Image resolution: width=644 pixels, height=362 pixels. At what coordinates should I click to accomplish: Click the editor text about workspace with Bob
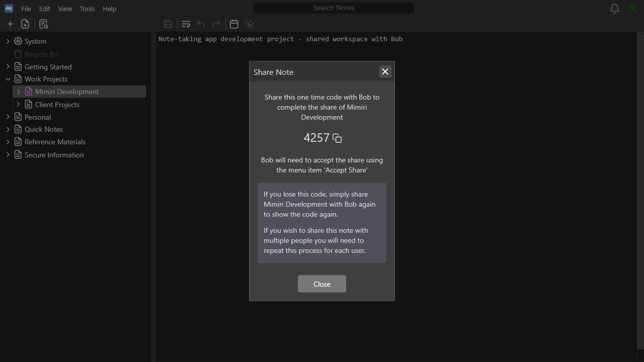(281, 39)
